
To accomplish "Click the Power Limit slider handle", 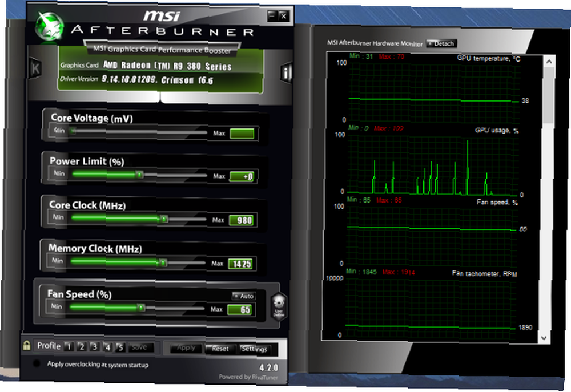I will click(139, 175).
